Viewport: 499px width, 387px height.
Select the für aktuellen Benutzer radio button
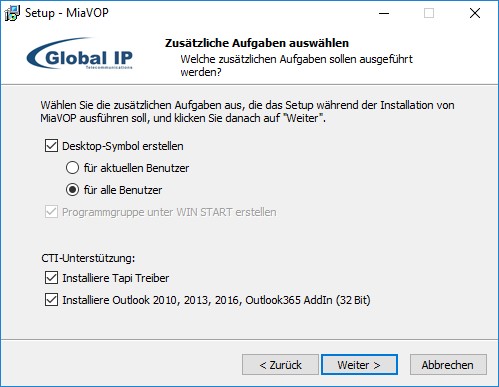click(72, 168)
